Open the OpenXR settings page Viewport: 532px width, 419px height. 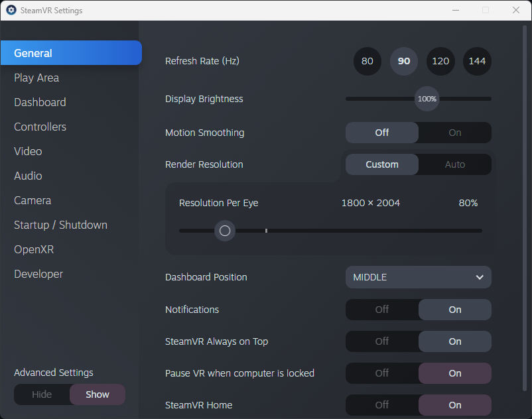pyautogui.click(x=34, y=249)
